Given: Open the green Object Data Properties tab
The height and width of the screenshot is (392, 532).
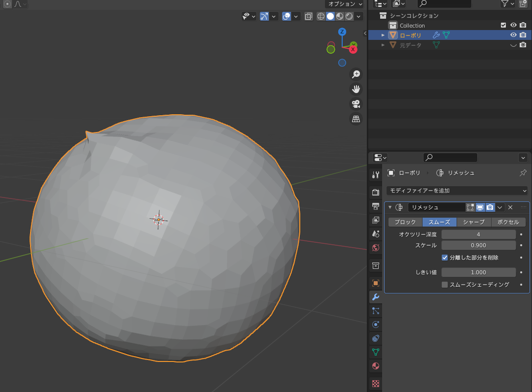Looking at the screenshot, I should coord(375,352).
